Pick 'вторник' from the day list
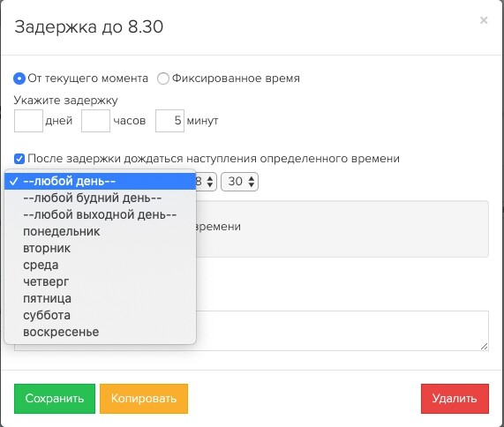 (x=101, y=248)
